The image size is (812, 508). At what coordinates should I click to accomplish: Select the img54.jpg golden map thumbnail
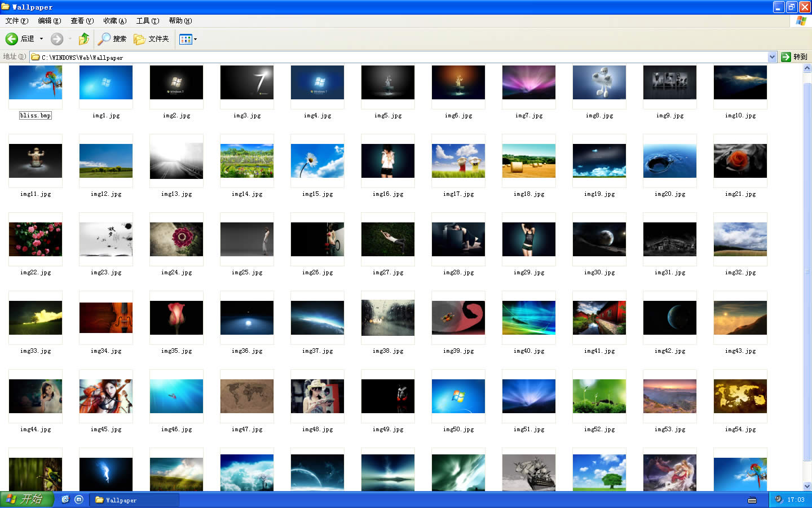(740, 396)
